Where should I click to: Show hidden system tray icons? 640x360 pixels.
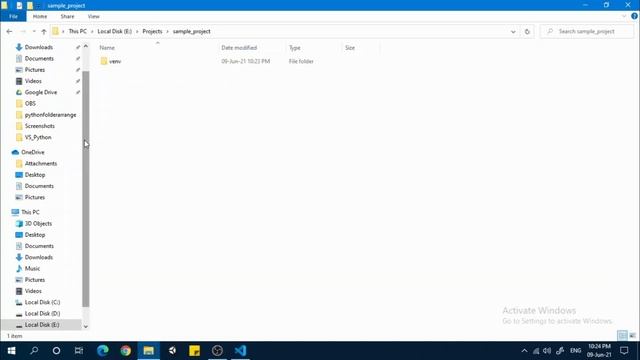[x=524, y=351]
